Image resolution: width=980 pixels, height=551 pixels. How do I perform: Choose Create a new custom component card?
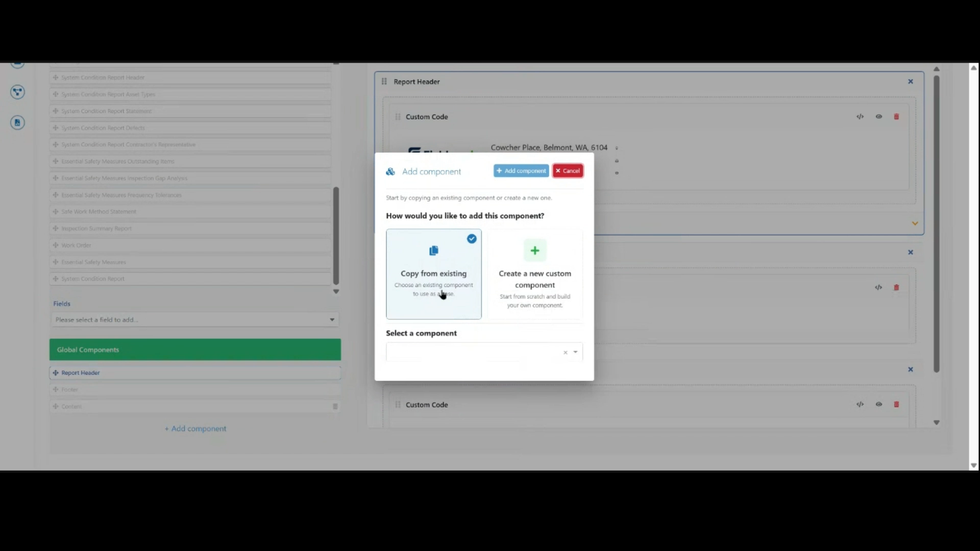coord(535,274)
